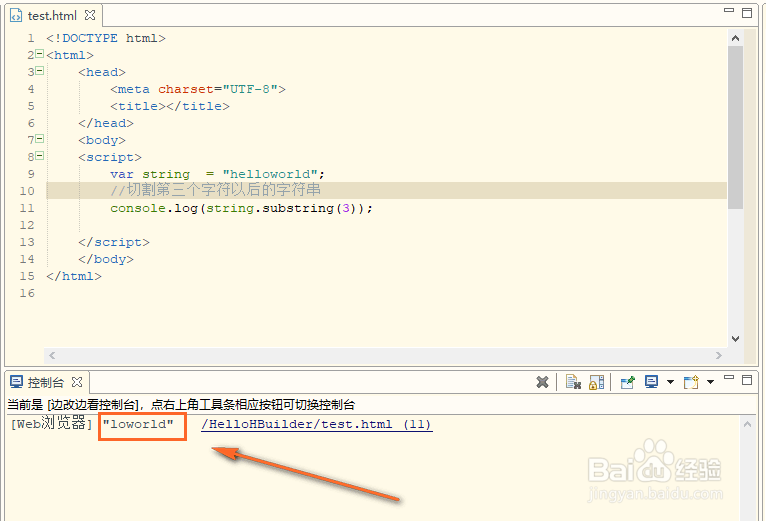Select the test.html editor tab
Image resolution: width=766 pixels, height=521 pixels.
tap(52, 16)
